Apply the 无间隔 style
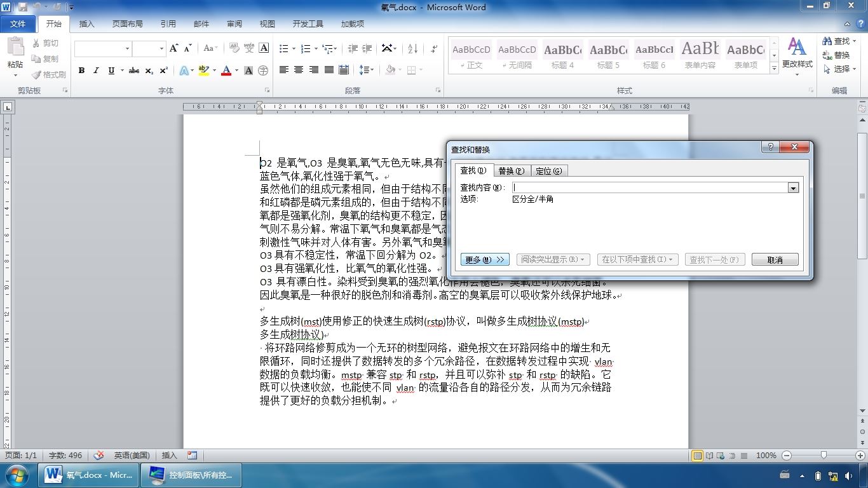The width and height of the screenshot is (868, 488). coord(517,55)
